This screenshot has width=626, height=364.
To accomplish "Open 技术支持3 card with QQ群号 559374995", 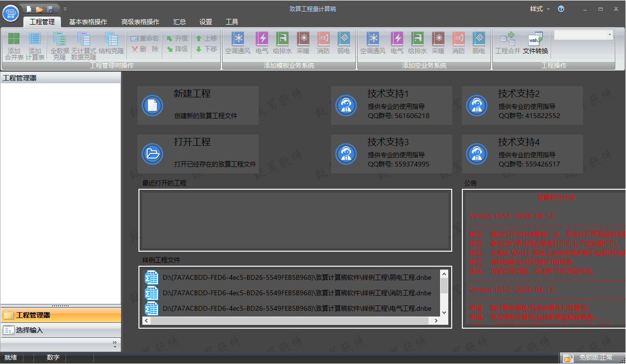I will [x=392, y=154].
